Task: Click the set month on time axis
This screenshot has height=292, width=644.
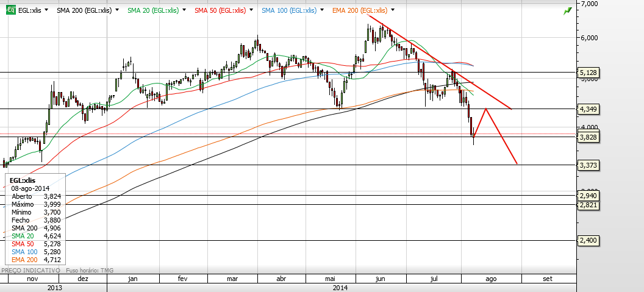Action: tap(548, 279)
